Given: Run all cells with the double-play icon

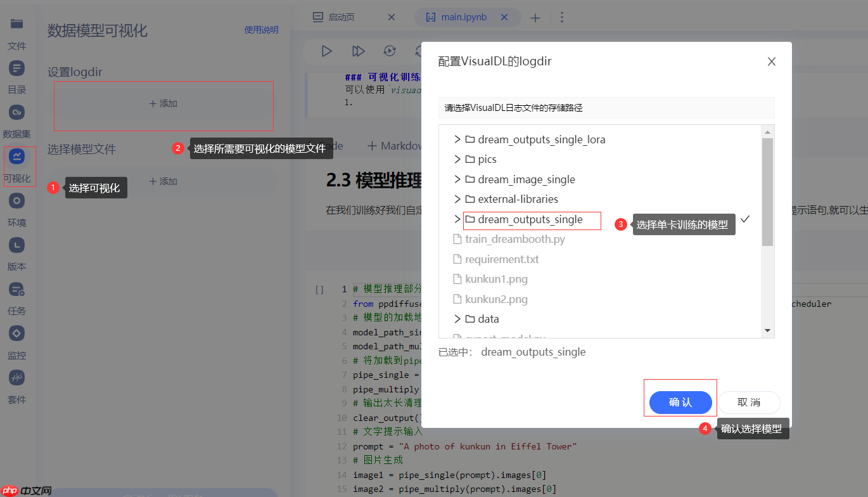Looking at the screenshot, I should point(358,51).
